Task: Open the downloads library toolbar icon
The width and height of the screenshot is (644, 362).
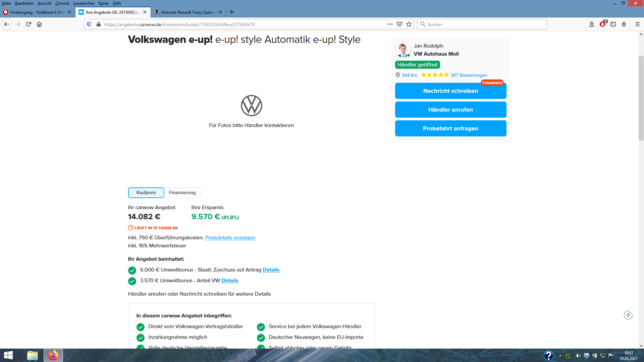Action: point(592,24)
